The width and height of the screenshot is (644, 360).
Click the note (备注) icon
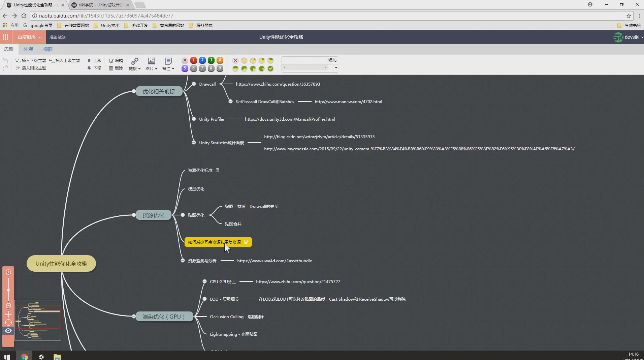pos(168,61)
